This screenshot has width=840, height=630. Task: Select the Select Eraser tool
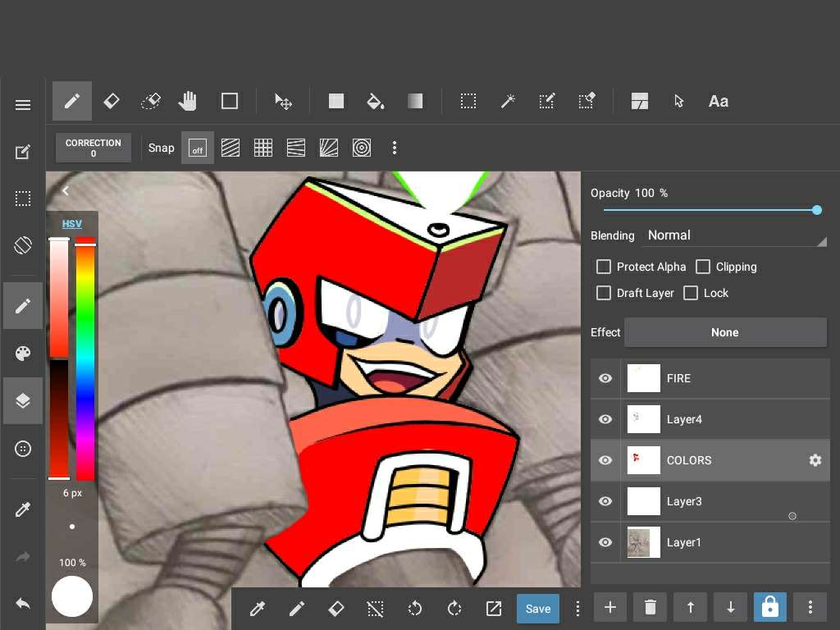click(586, 101)
